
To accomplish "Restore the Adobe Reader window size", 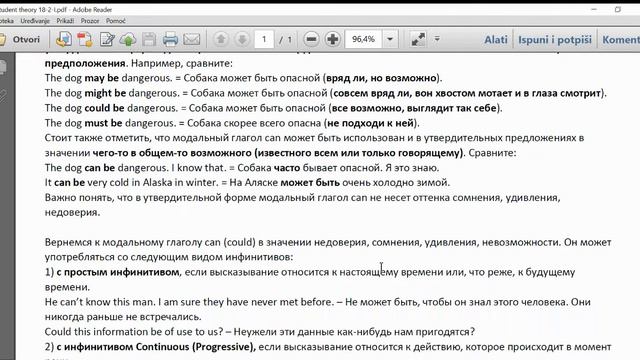I will pyautogui.click(x=618, y=9).
